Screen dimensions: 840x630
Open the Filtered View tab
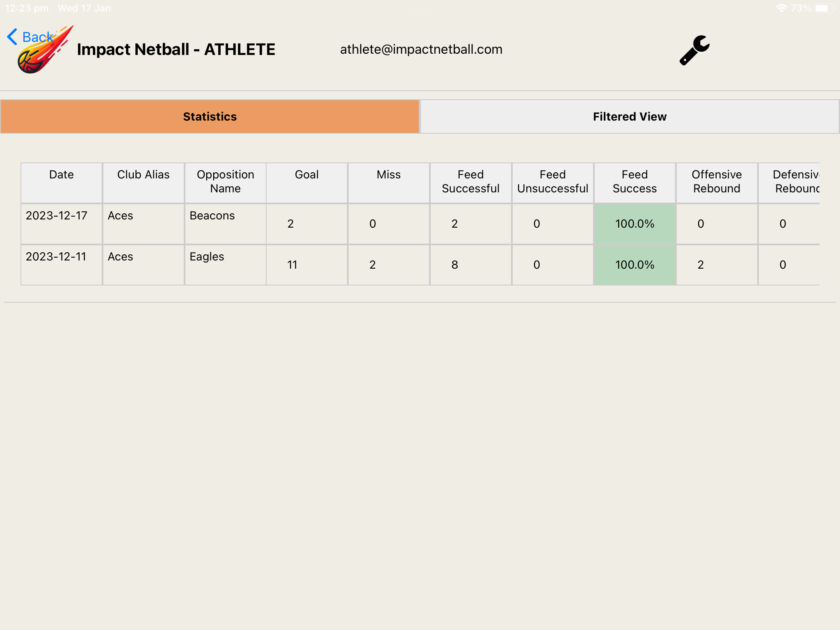pos(630,116)
